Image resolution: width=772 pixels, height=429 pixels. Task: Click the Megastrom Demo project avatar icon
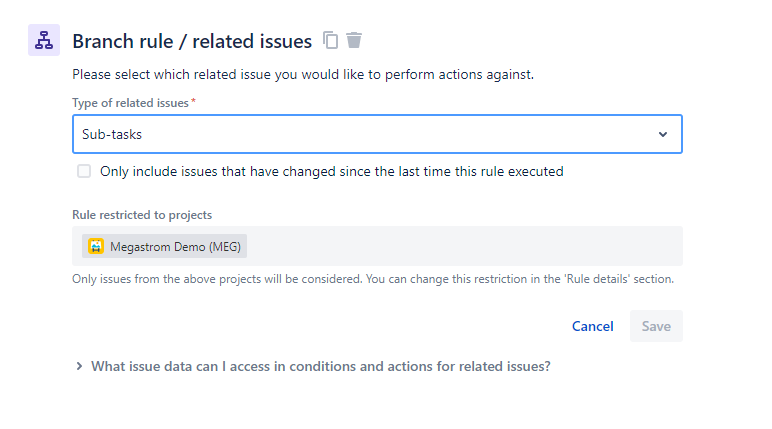click(x=96, y=246)
